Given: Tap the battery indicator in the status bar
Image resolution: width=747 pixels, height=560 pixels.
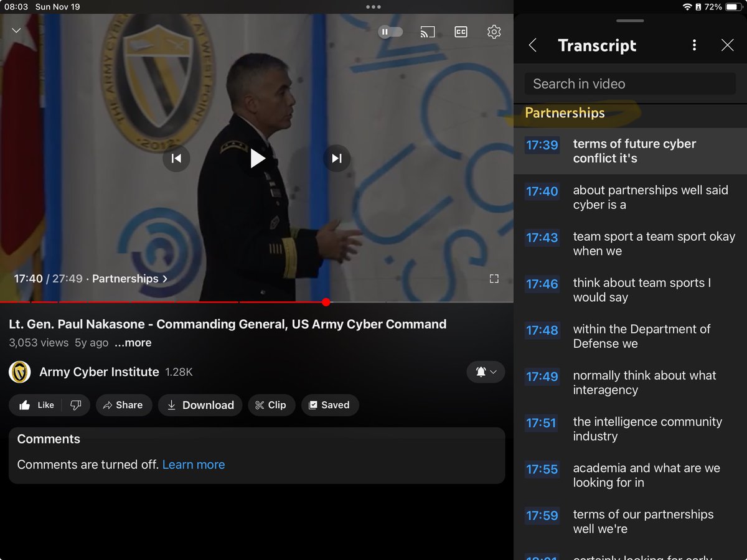Looking at the screenshot, I should tap(732, 7).
